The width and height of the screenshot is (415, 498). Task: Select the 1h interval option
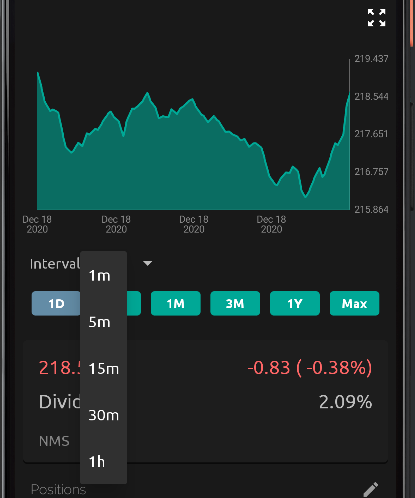[103, 462]
